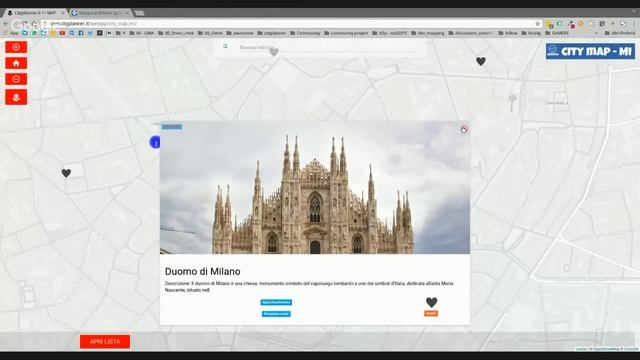This screenshot has width=640, height=360.
Task: Open the App bookmarks shortcut
Action: pos(11,33)
